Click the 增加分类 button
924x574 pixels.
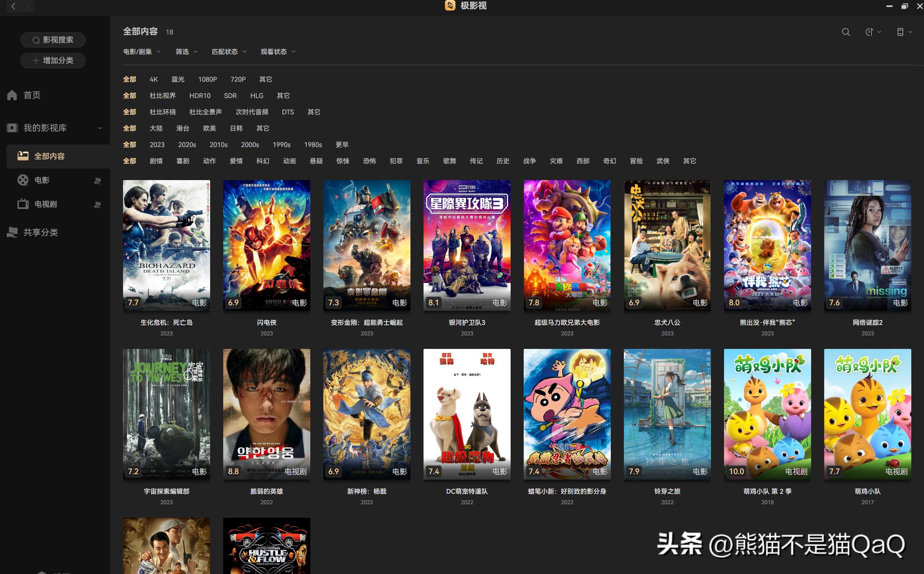click(53, 60)
